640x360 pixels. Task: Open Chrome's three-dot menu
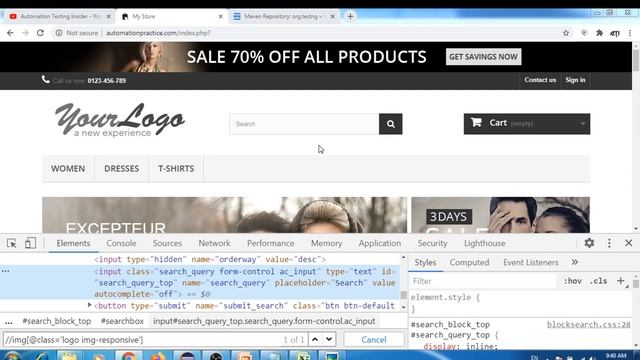(x=630, y=33)
